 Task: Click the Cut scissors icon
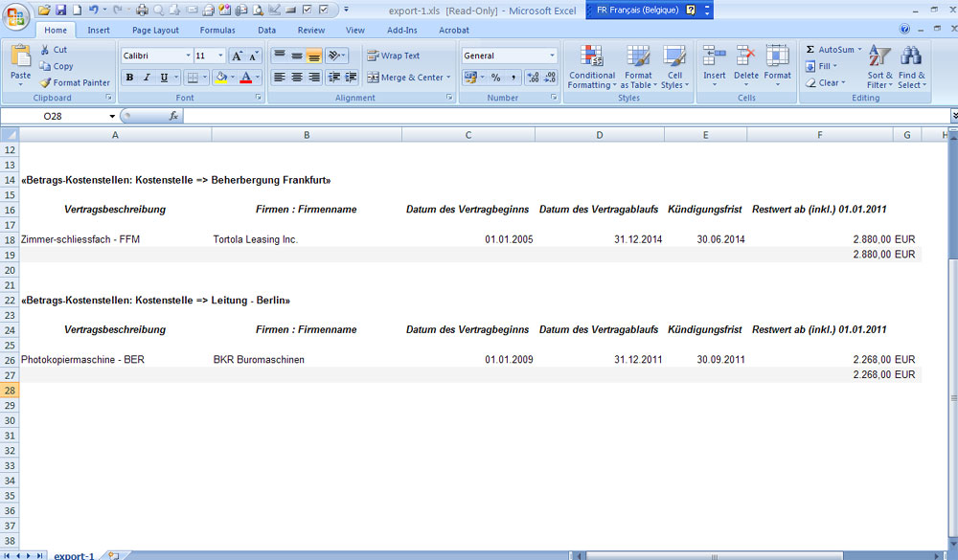46,50
